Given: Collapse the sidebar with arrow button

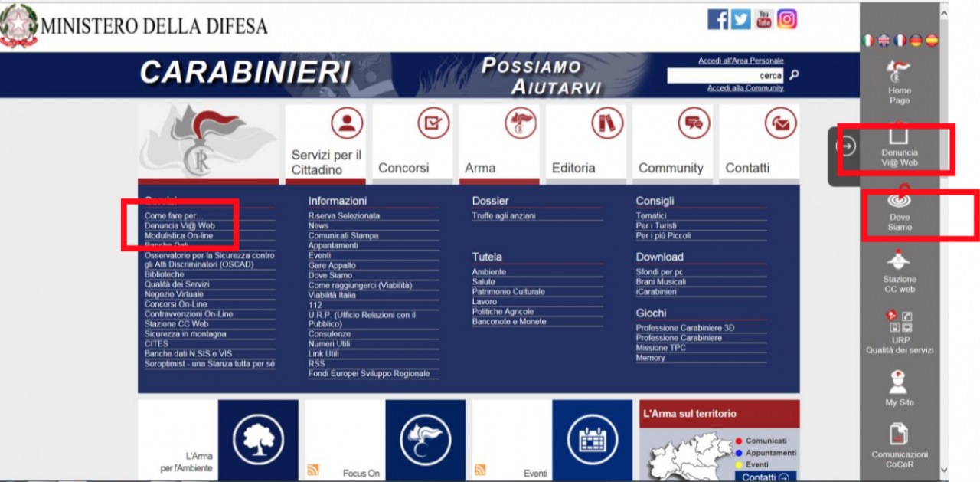Looking at the screenshot, I should 845,146.
